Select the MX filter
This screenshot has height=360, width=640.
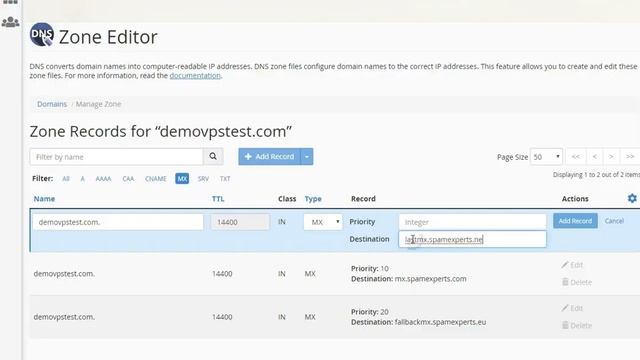182,179
